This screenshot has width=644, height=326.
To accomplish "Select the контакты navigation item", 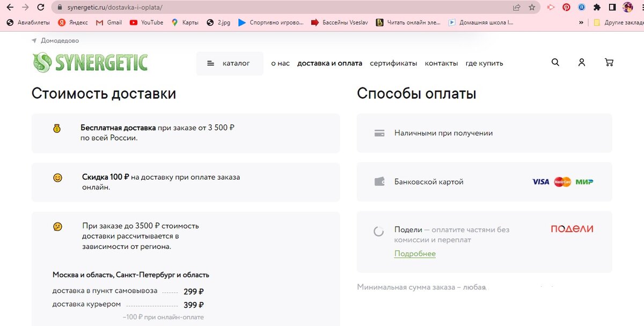I will click(x=441, y=63).
